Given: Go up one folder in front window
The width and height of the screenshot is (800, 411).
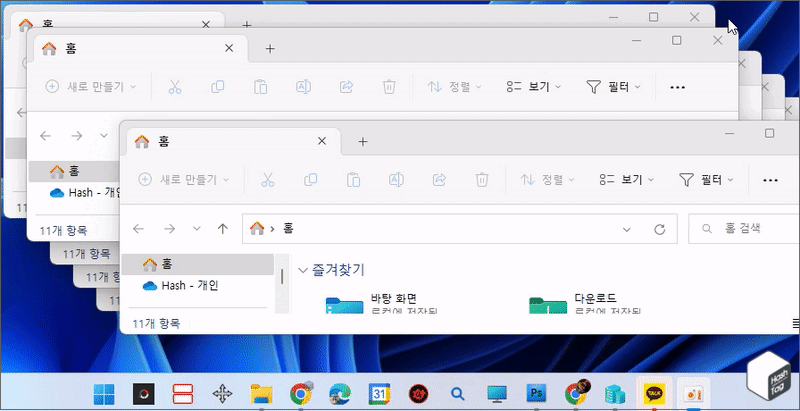Looking at the screenshot, I should coord(222,229).
